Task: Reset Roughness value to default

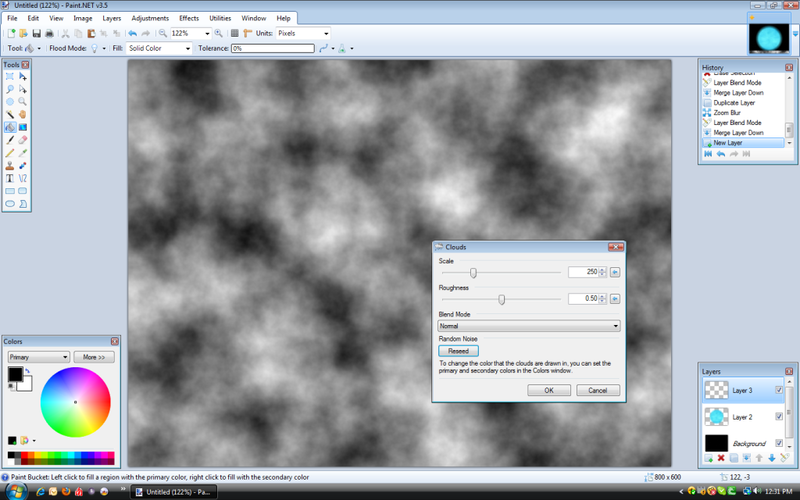Action: [x=615, y=298]
